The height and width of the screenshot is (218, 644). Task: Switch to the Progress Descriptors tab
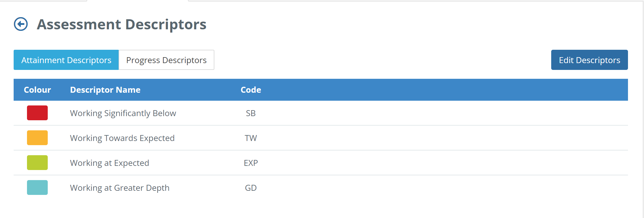tap(166, 60)
